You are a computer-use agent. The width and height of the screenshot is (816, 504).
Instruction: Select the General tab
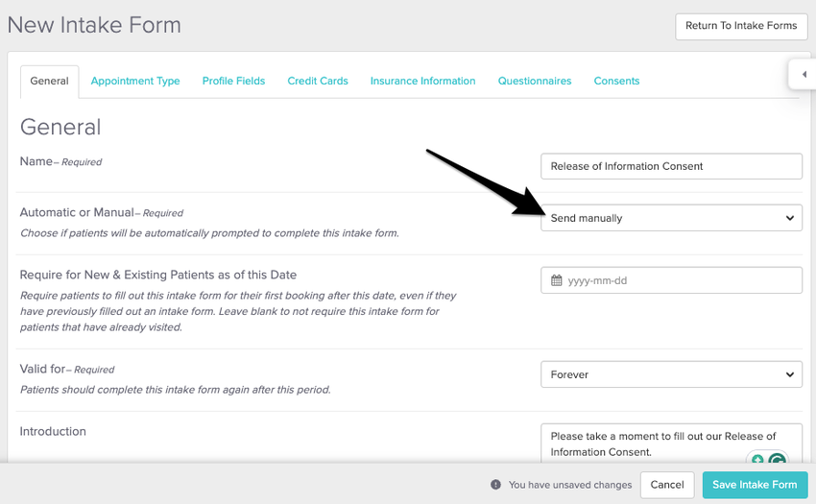point(49,81)
